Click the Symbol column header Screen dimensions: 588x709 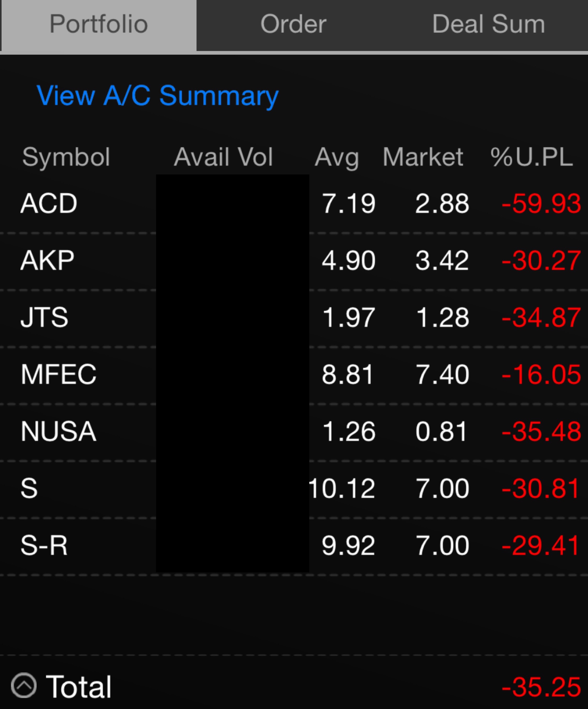coord(66,157)
